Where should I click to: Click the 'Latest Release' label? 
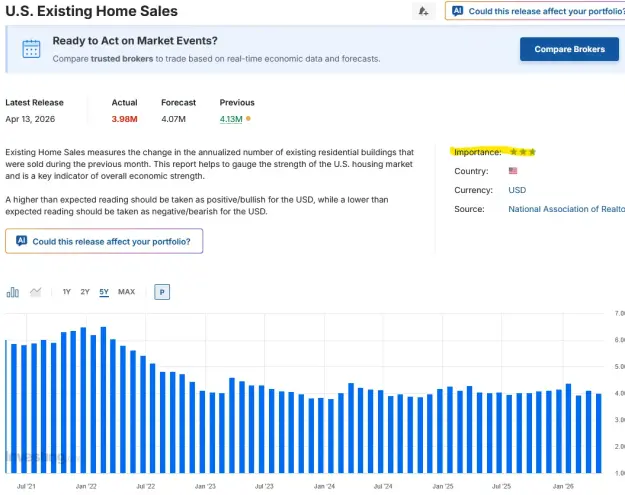pos(34,102)
